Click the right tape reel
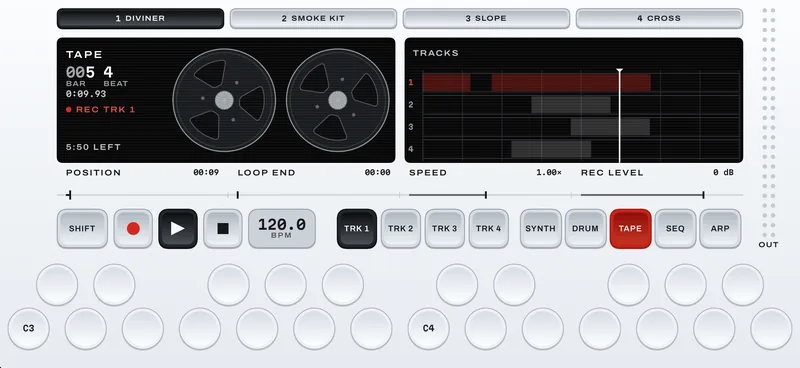Image resolution: width=800 pixels, height=368 pixels. (x=337, y=100)
